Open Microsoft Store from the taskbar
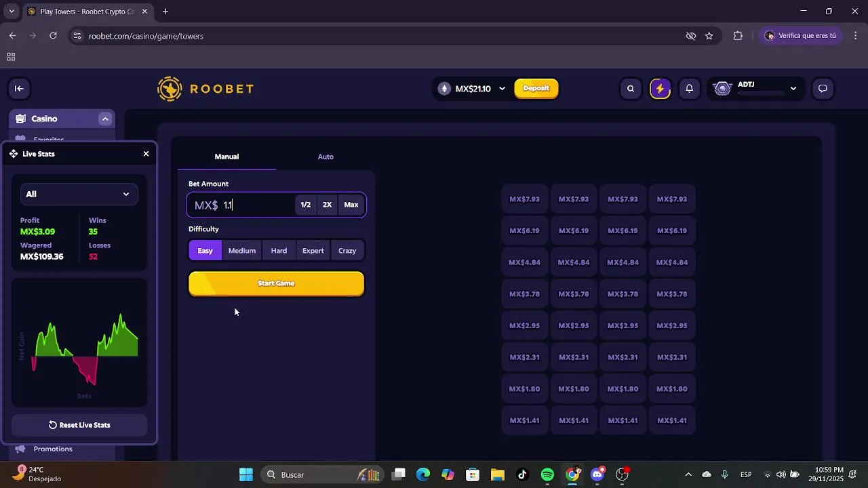Image resolution: width=868 pixels, height=488 pixels. click(x=473, y=474)
